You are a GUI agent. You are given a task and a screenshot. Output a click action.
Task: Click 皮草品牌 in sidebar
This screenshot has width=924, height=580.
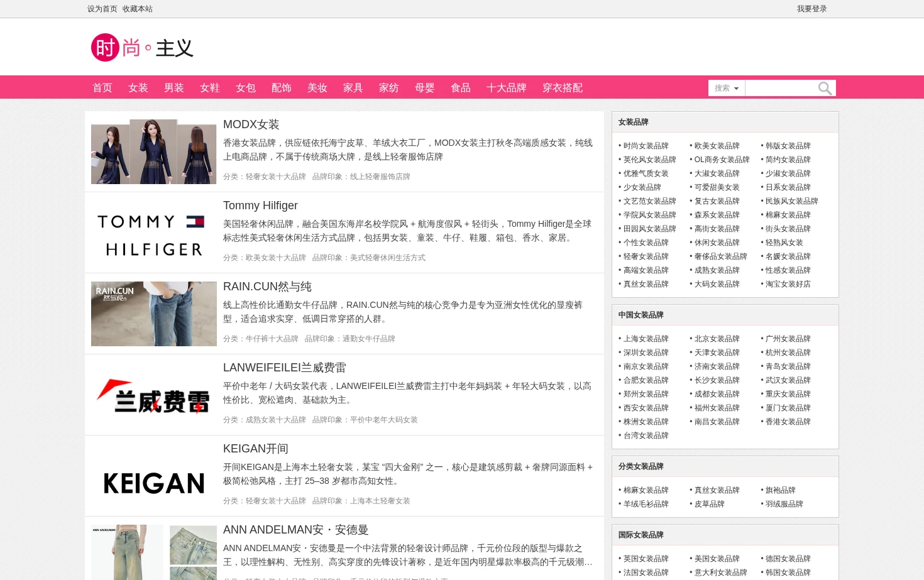(710, 504)
